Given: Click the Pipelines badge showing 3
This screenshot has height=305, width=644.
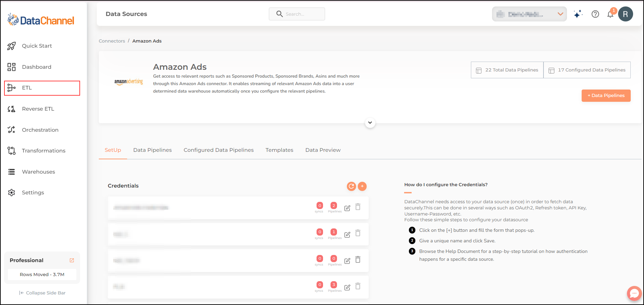Looking at the screenshot, I should 334,285.
